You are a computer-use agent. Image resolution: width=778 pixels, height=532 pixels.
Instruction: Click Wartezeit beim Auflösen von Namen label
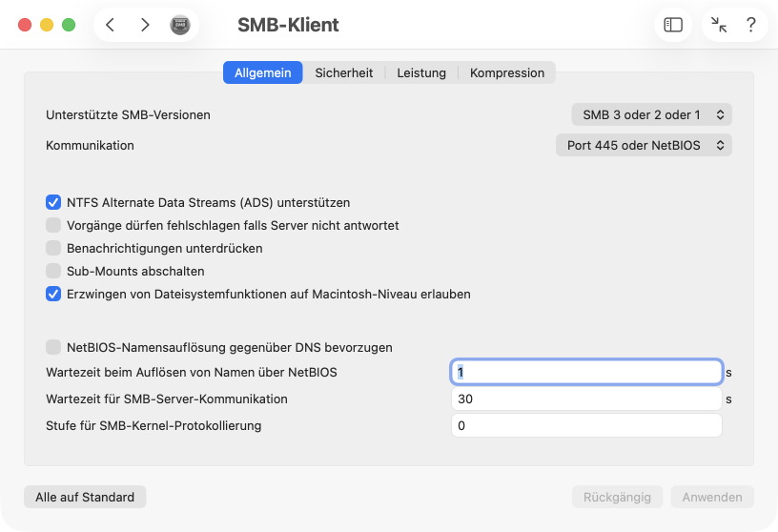192,372
